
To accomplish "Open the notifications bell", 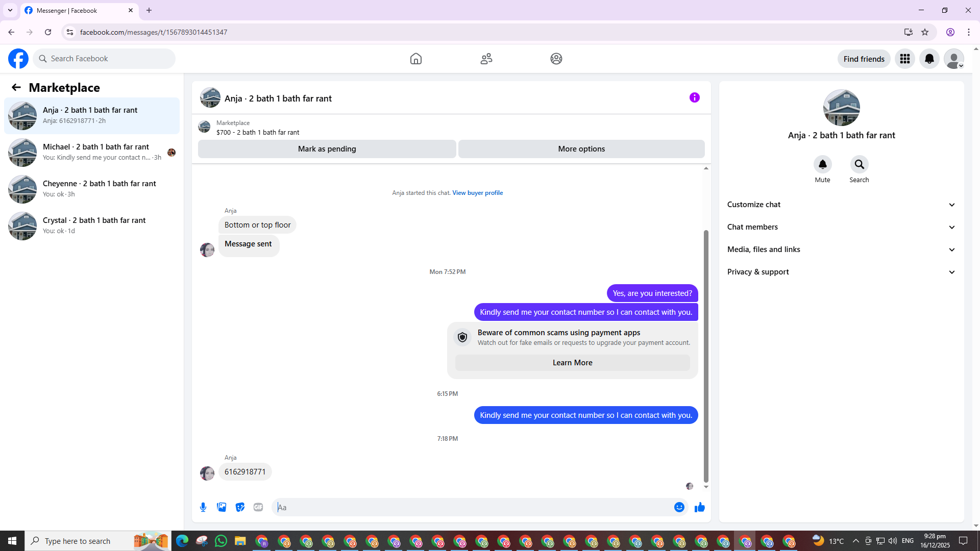I will [929, 59].
